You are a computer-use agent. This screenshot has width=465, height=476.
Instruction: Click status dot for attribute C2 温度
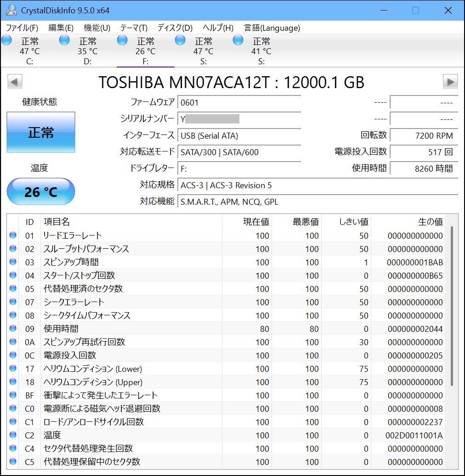[13, 435]
